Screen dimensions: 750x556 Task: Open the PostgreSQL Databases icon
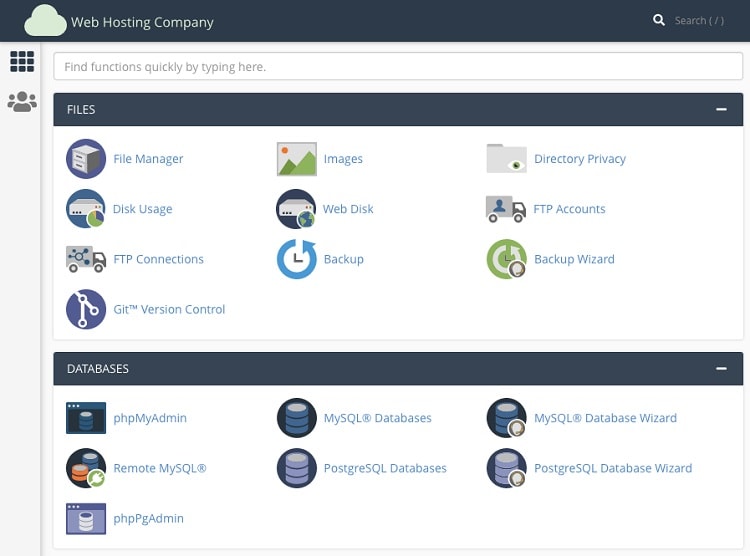(x=297, y=468)
